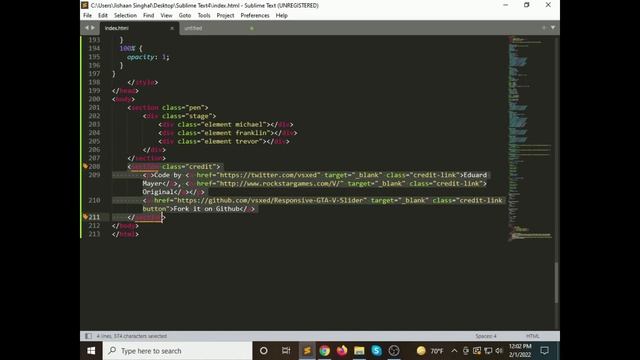
Task: Open Cortana circle icon on taskbar
Action: pyautogui.click(x=264, y=351)
